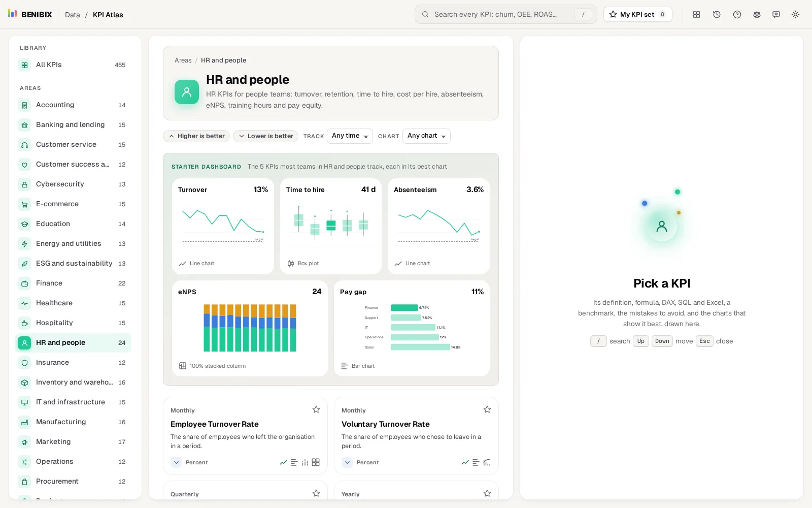Click the bar chart icon on Employee Turnover Rate
812x508 pixels.
pyautogui.click(x=294, y=462)
